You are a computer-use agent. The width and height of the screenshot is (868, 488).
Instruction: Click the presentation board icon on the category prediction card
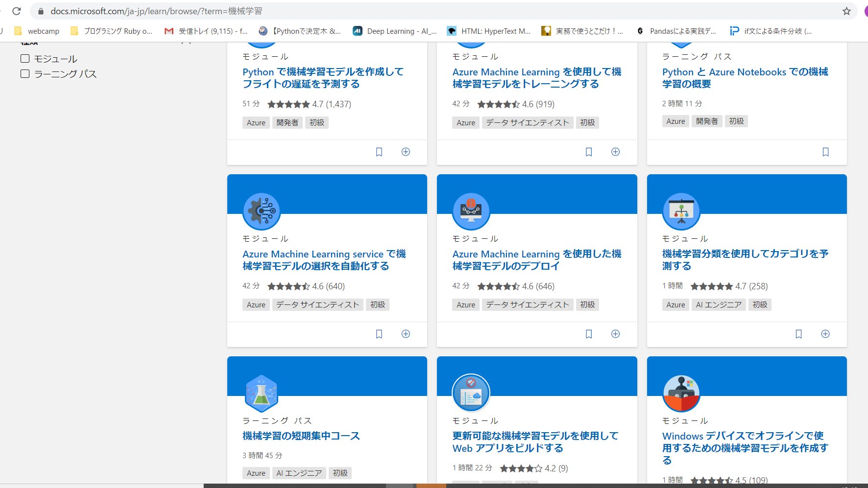click(x=681, y=211)
